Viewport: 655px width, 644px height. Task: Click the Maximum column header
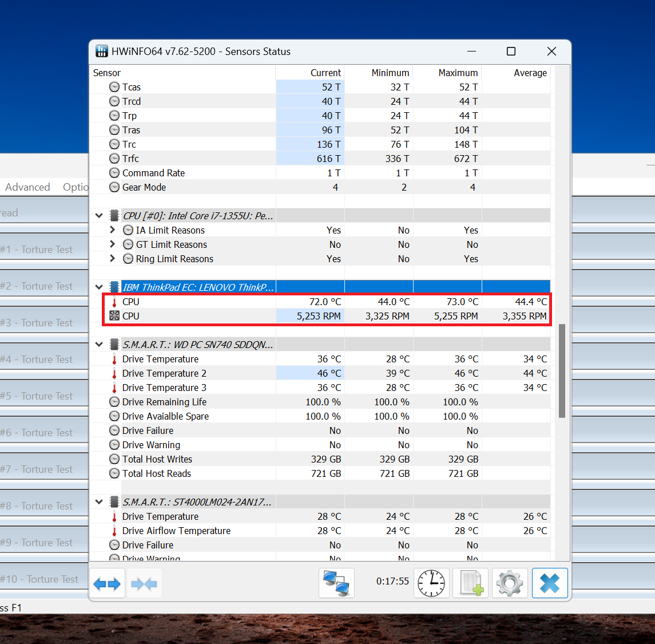pyautogui.click(x=458, y=73)
